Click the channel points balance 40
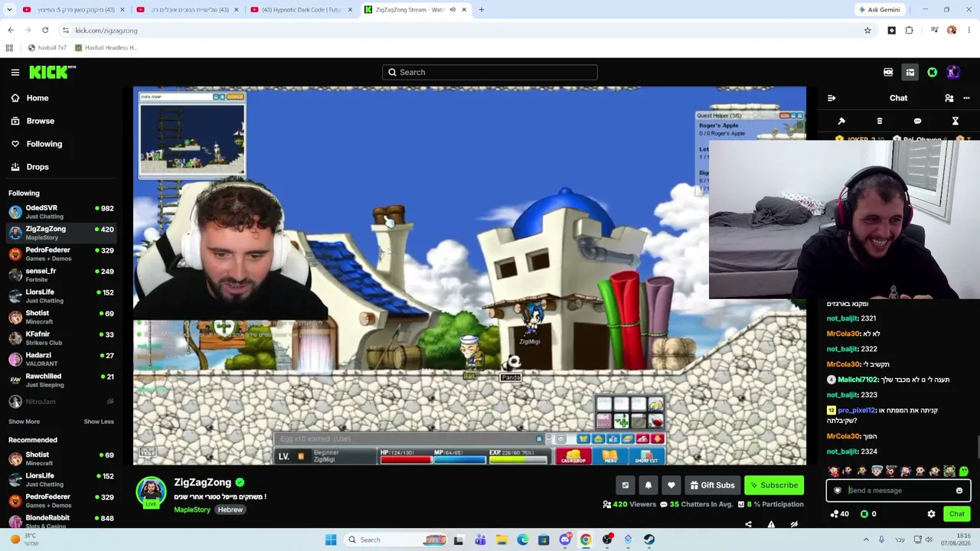This screenshot has width=980, height=551. point(839,514)
